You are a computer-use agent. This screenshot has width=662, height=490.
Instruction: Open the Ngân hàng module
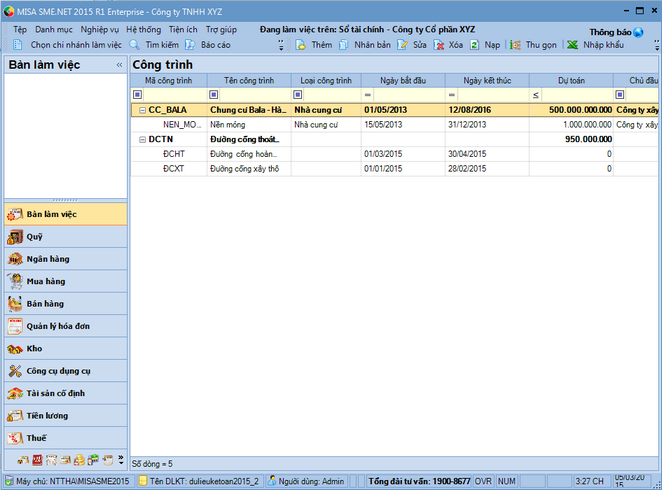[66, 259]
